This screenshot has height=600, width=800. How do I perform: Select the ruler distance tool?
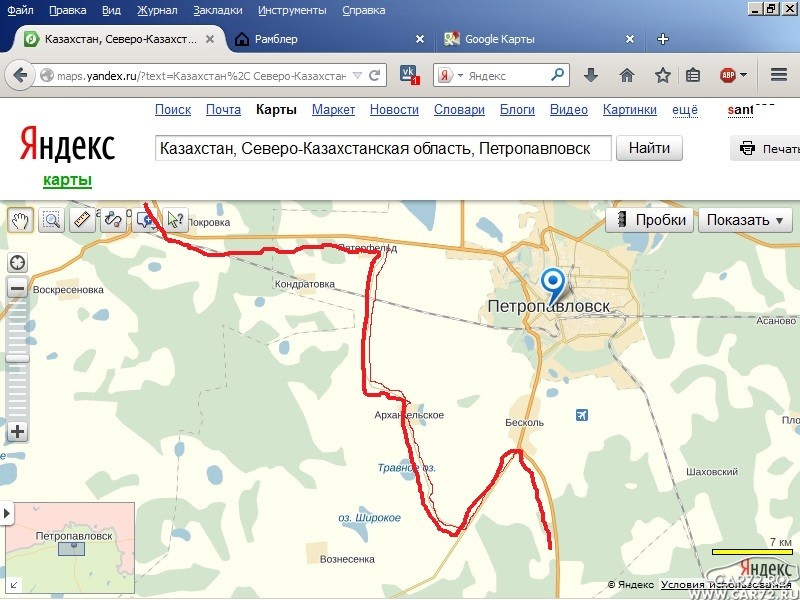click(x=82, y=220)
